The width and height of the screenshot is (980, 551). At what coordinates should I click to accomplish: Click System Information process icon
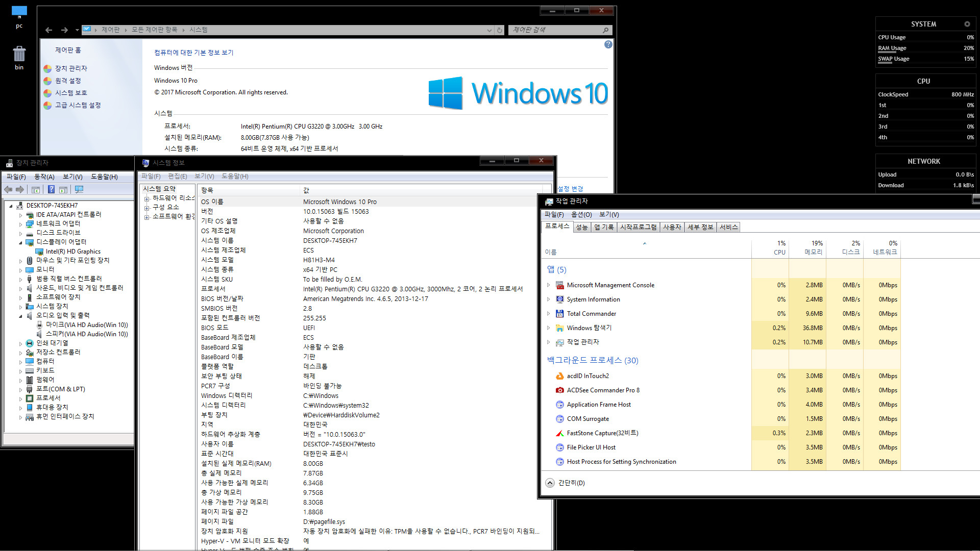[x=560, y=299]
